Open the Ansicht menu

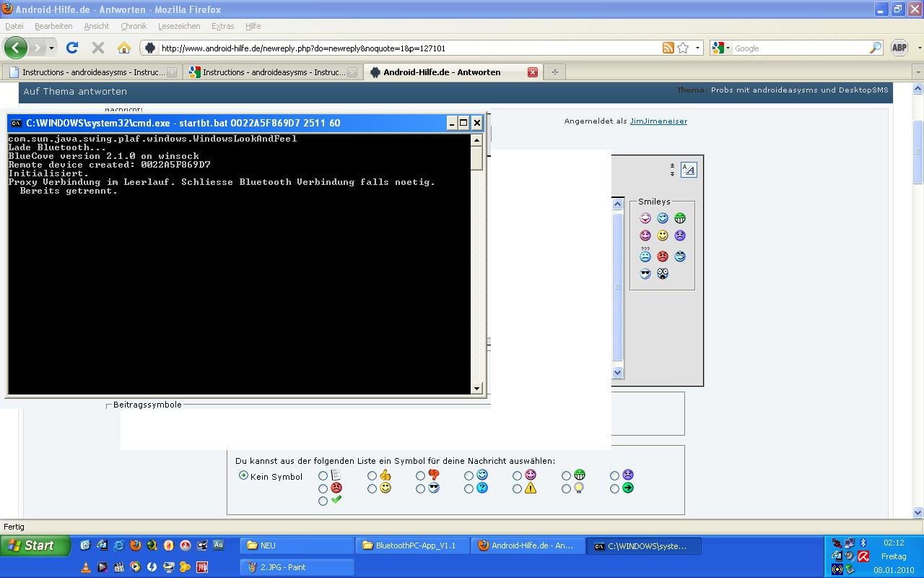(x=97, y=26)
